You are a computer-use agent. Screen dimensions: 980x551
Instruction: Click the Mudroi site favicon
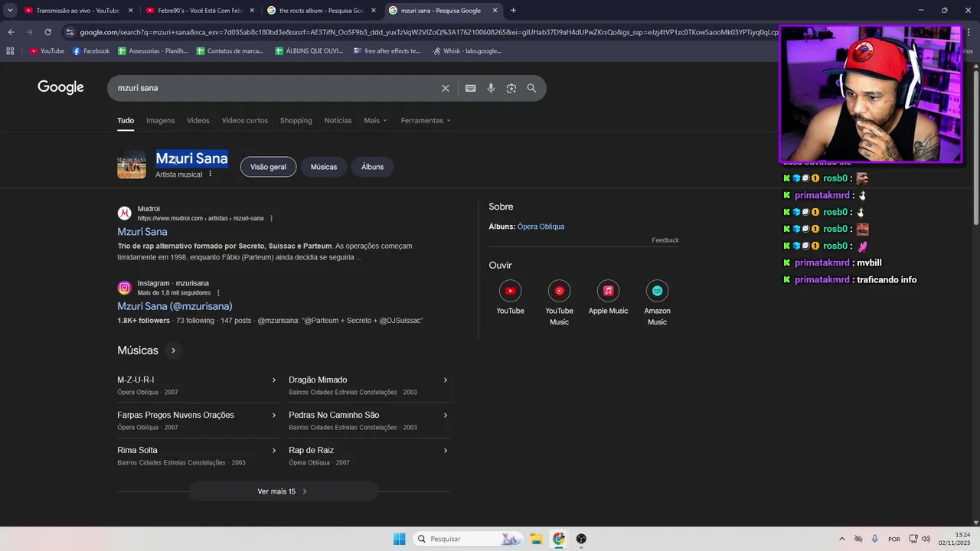pos(124,214)
